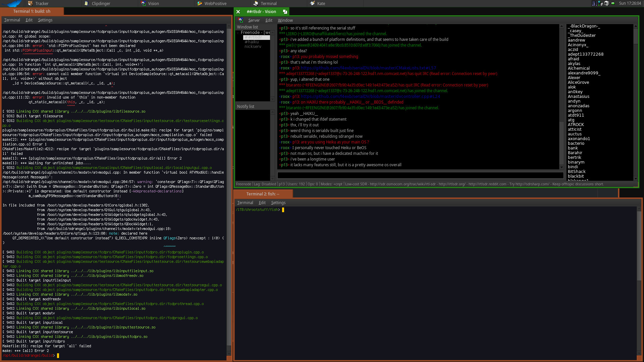Click the Lag: Disabled status entry
644x362 pixels.
click(265, 184)
